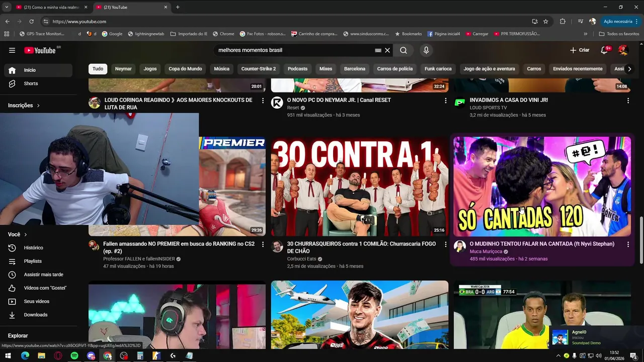The width and height of the screenshot is (644, 362).
Task: Expand Inscrições section in sidebar
Action: [24, 106]
